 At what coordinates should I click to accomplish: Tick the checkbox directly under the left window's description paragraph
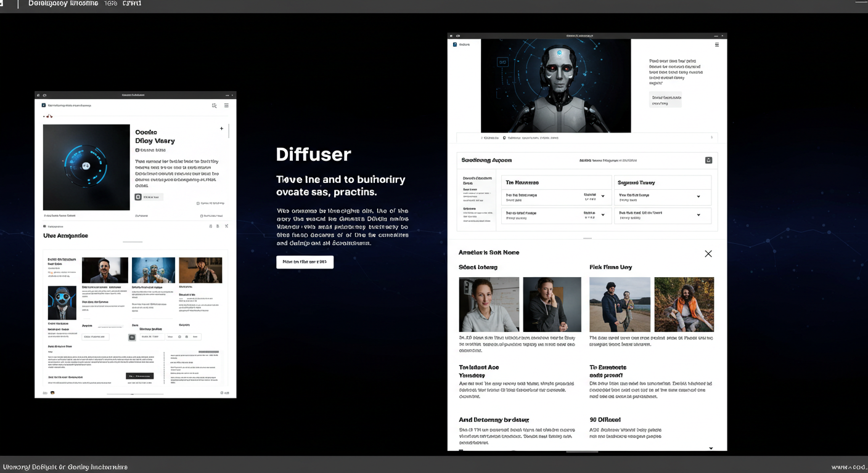pos(198,203)
